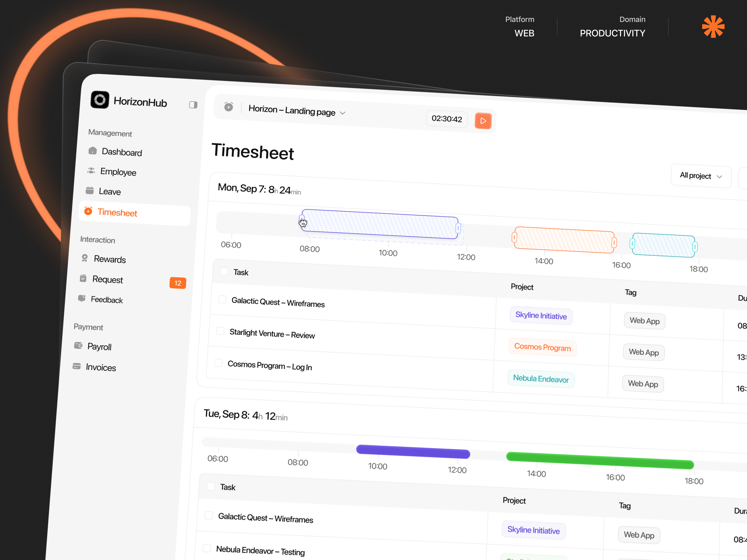
Task: Click left handle of purple time block
Action: [302, 219]
